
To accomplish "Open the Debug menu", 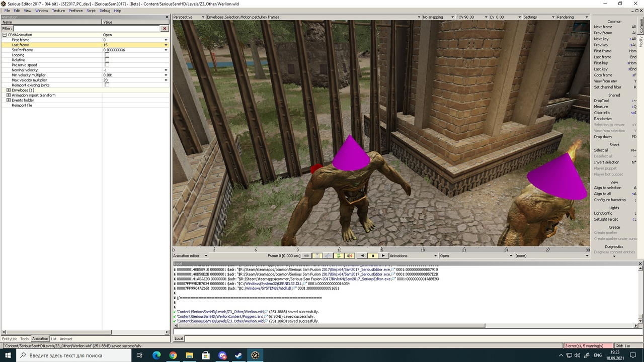I will tap(105, 11).
